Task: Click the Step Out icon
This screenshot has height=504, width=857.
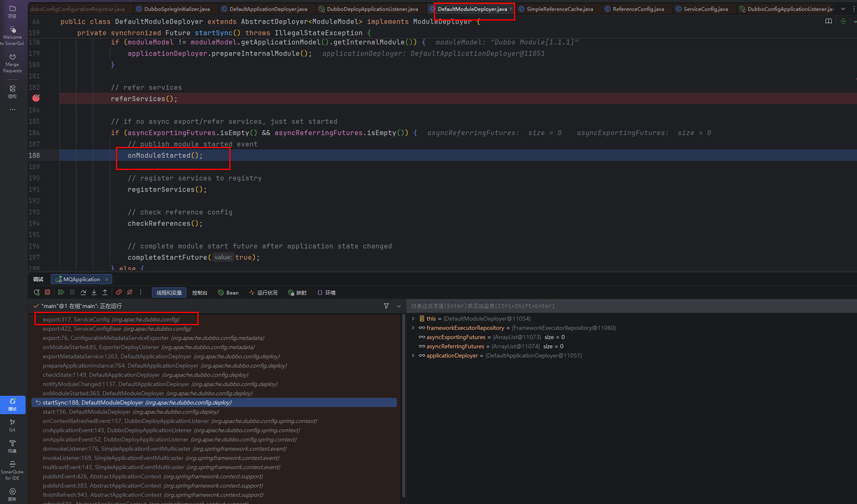Action: click(105, 292)
